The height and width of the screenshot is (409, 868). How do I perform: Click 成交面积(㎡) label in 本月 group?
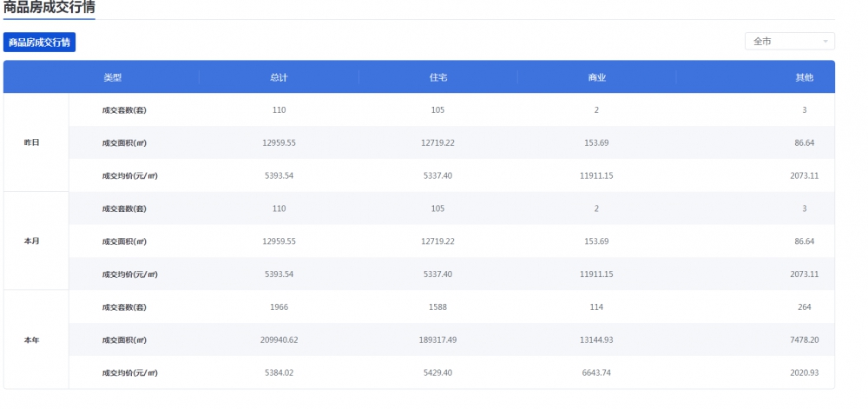point(124,242)
